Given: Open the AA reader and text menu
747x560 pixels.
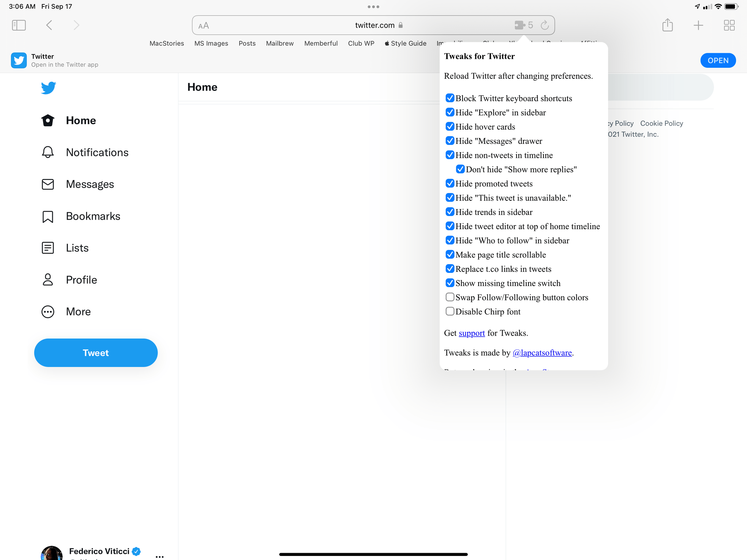Looking at the screenshot, I should click(x=204, y=26).
